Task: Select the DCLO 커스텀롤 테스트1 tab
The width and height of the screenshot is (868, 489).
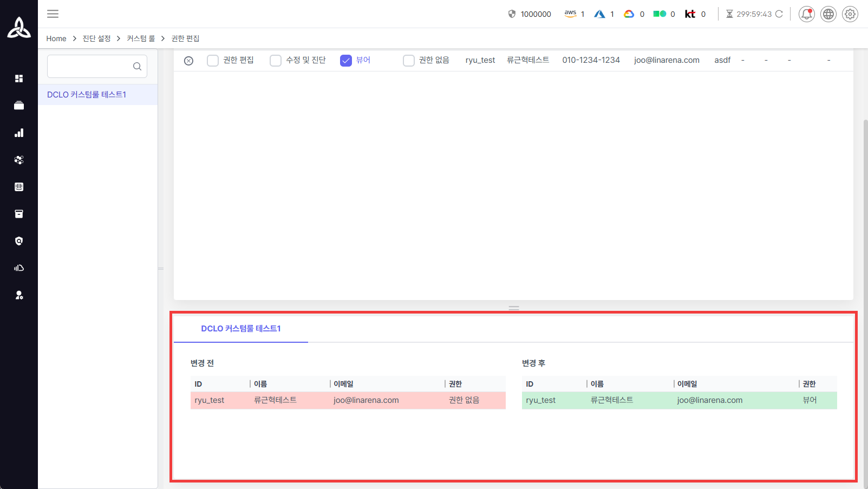Action: [240, 329]
